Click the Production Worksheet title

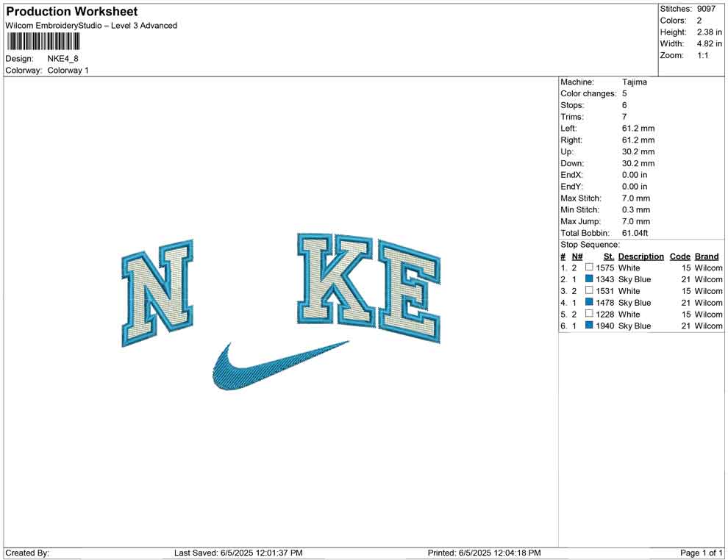point(71,12)
